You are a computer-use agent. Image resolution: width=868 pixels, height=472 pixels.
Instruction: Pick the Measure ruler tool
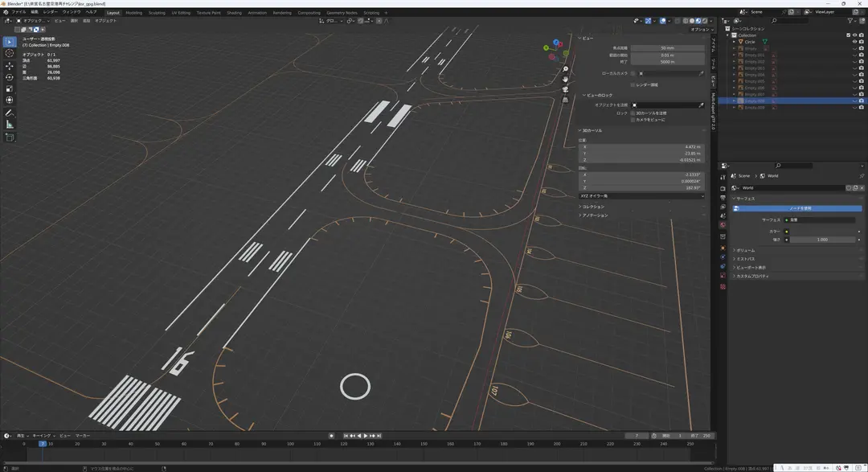tap(10, 125)
